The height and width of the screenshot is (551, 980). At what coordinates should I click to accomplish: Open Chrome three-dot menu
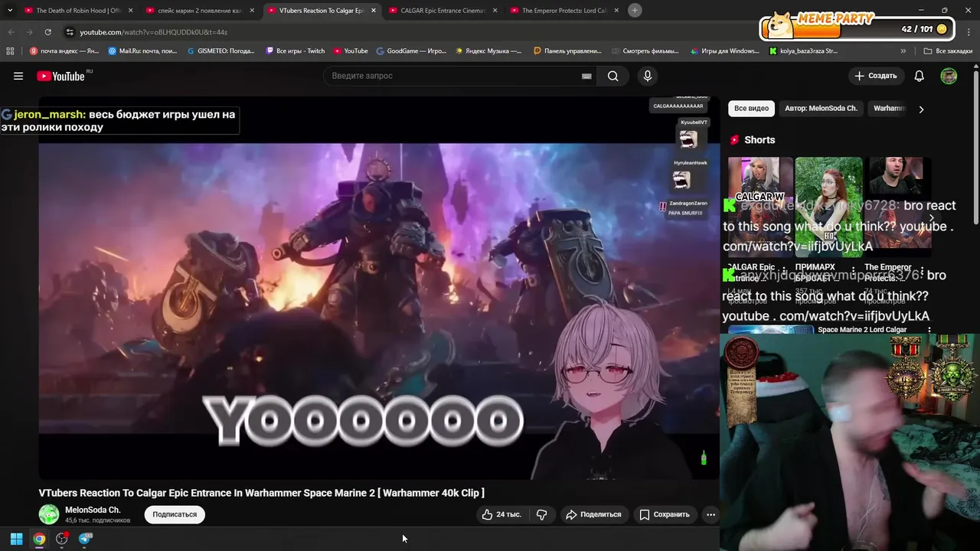[969, 32]
